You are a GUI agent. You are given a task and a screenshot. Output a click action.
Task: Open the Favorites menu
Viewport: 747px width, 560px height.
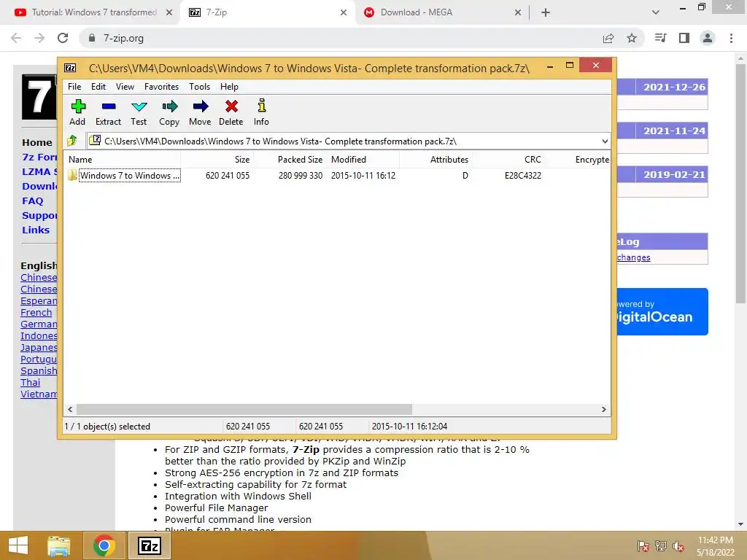pos(161,87)
